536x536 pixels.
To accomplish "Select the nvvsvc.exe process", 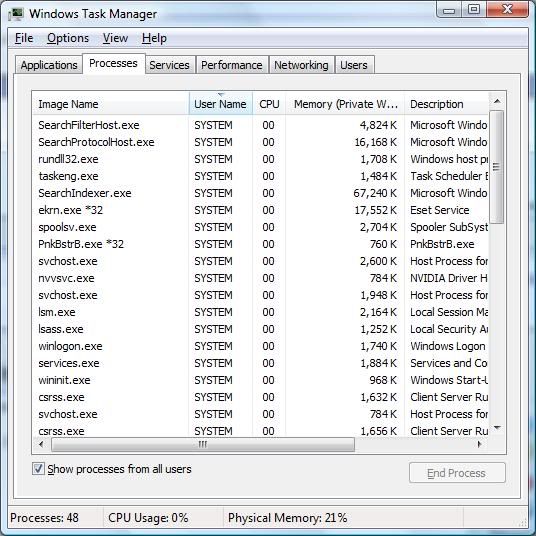I will point(260,278).
